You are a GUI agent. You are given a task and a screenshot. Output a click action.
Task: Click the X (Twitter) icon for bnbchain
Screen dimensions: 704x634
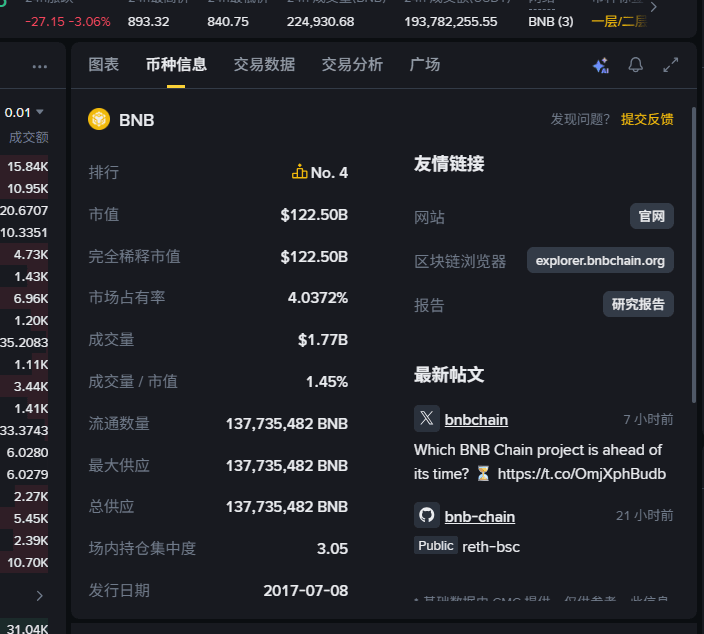[427, 418]
